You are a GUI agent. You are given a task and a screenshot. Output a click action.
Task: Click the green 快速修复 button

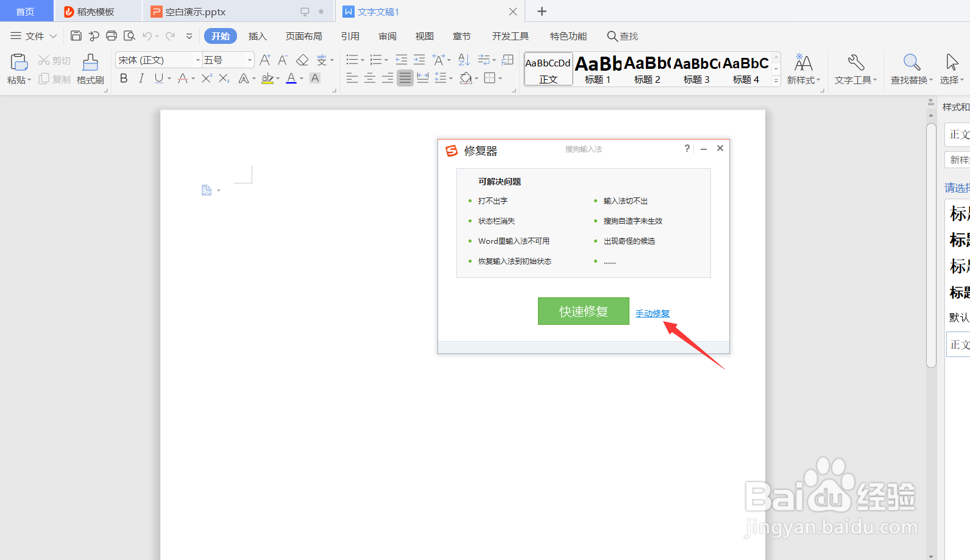point(584,311)
